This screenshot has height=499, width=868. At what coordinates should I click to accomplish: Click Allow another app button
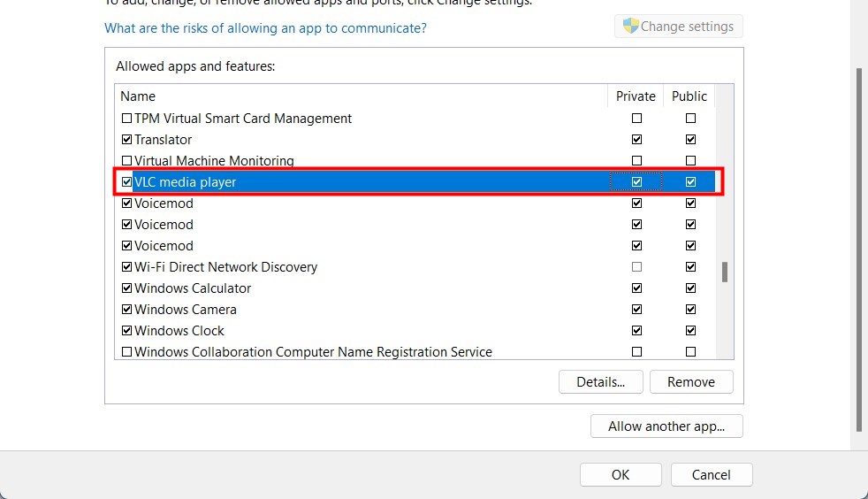tap(666, 426)
